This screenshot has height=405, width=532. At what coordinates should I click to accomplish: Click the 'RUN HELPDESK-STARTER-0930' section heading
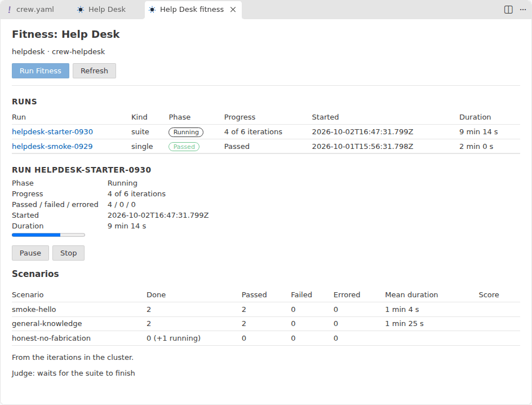81,170
